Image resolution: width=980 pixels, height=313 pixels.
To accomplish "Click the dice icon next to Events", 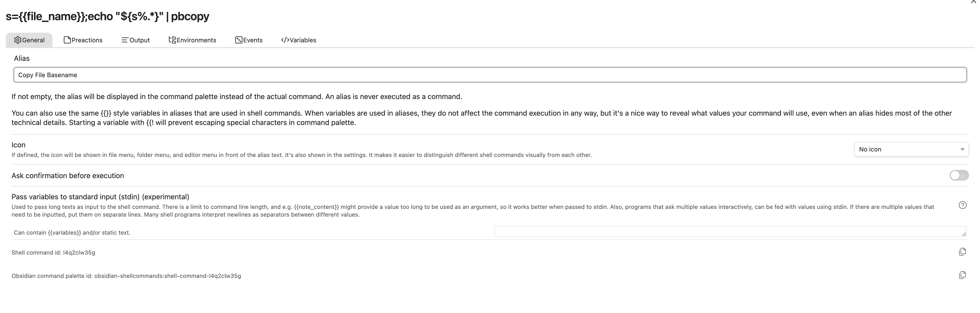I will (239, 40).
